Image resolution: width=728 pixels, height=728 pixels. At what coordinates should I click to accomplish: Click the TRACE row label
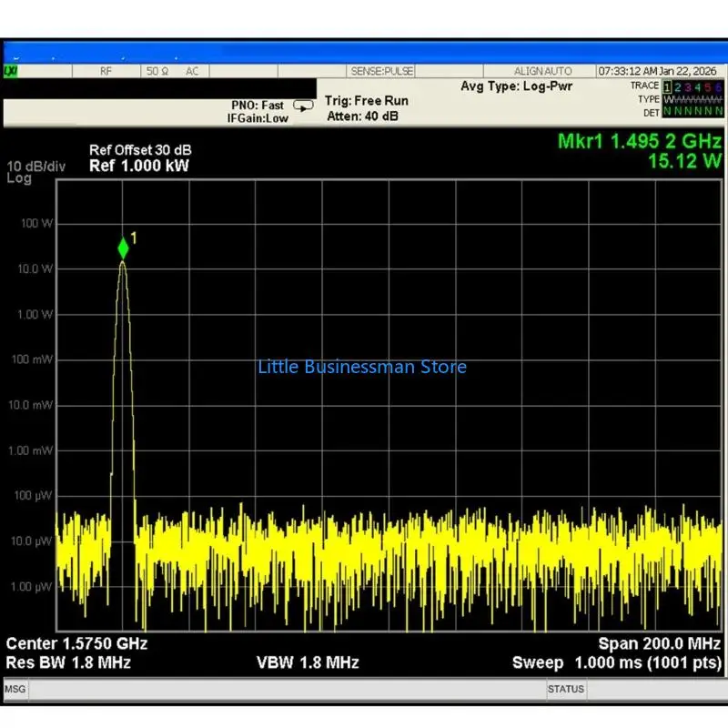(x=644, y=86)
